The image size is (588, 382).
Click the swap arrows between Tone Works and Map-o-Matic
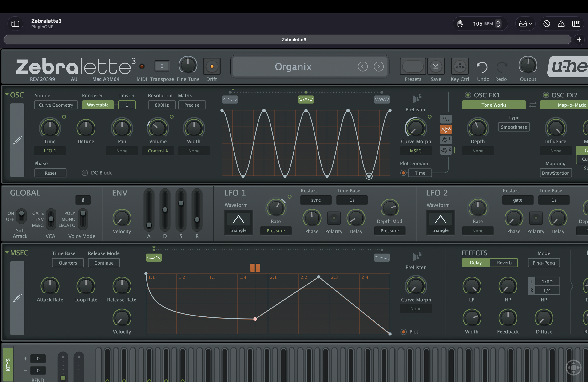coord(533,105)
